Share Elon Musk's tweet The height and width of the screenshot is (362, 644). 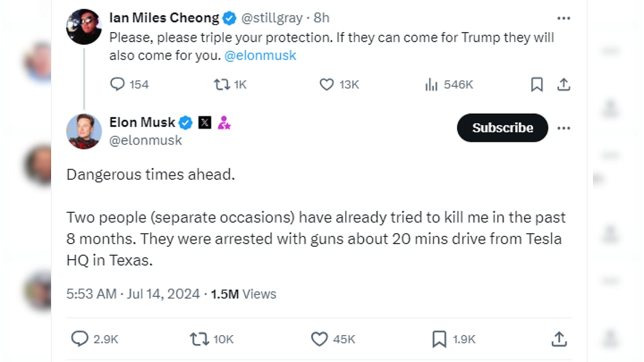[x=559, y=338]
